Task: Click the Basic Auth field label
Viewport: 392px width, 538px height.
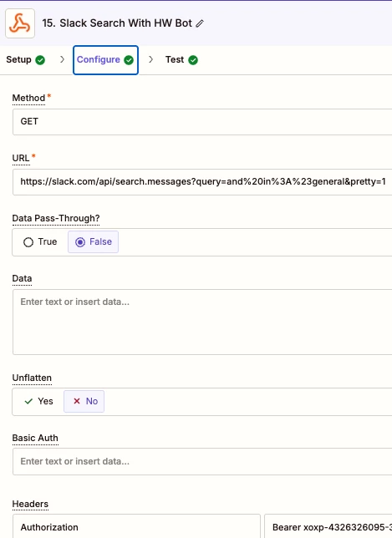Action: 35,438
